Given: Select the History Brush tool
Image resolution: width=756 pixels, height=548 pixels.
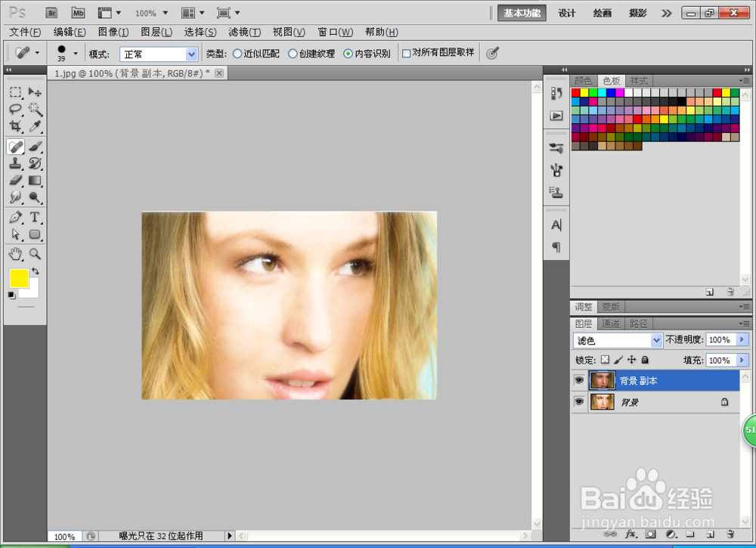Looking at the screenshot, I should click(35, 163).
